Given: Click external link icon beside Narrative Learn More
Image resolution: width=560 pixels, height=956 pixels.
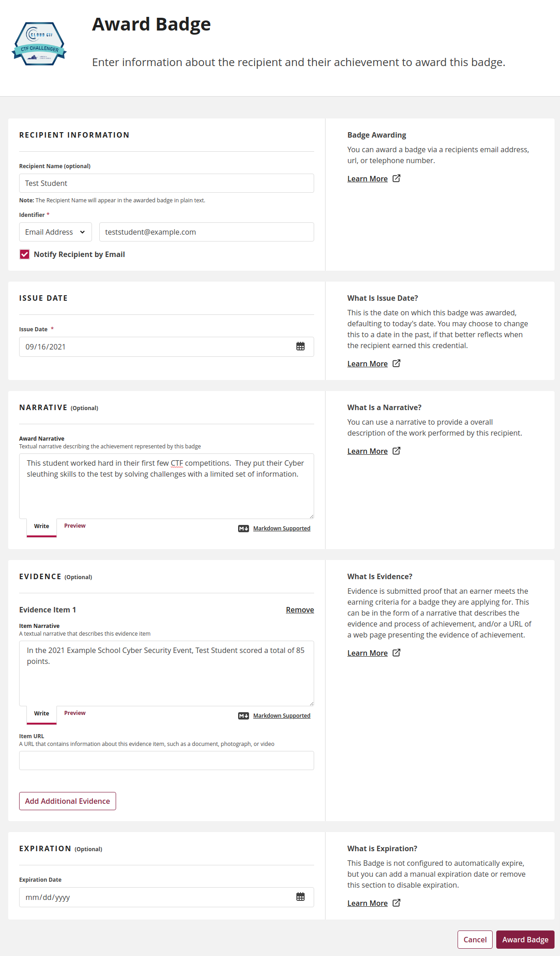Looking at the screenshot, I should 397,451.
